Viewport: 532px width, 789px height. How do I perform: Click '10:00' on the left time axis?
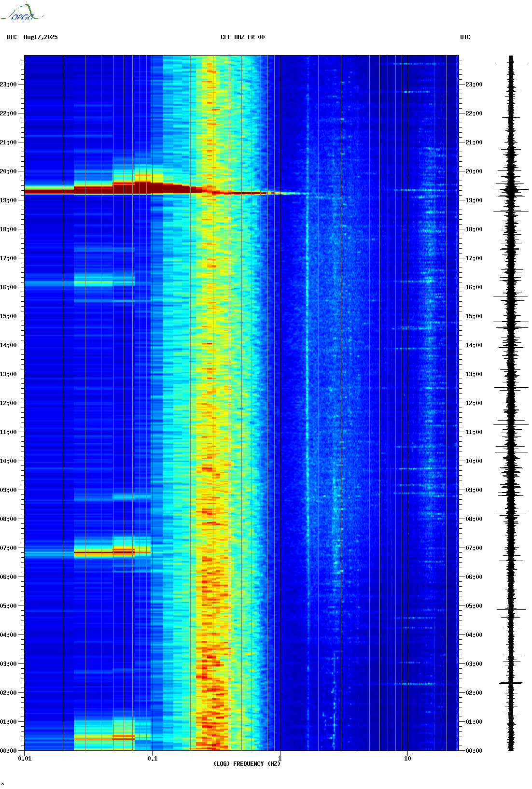[8, 461]
